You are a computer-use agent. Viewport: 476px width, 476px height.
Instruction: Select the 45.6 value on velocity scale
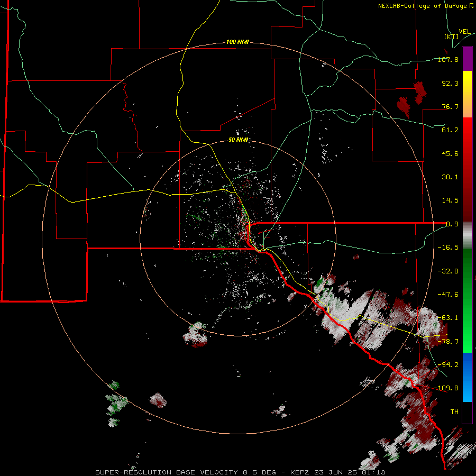[450, 153]
